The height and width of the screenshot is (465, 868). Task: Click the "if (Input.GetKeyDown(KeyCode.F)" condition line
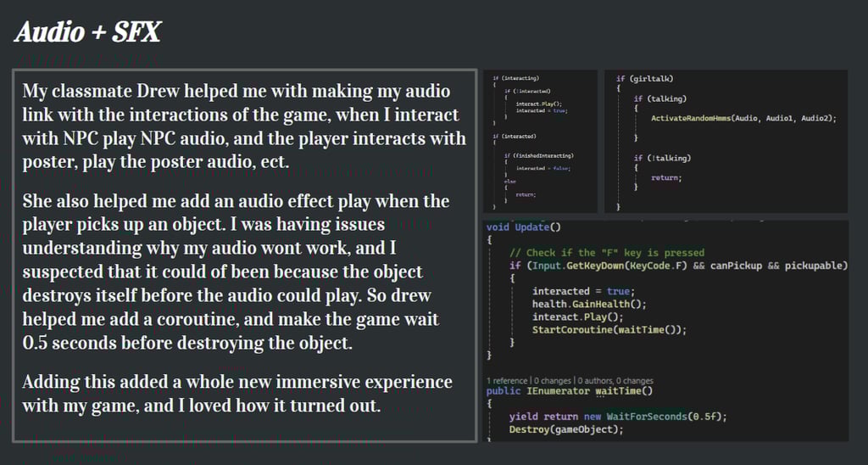[x=678, y=266]
